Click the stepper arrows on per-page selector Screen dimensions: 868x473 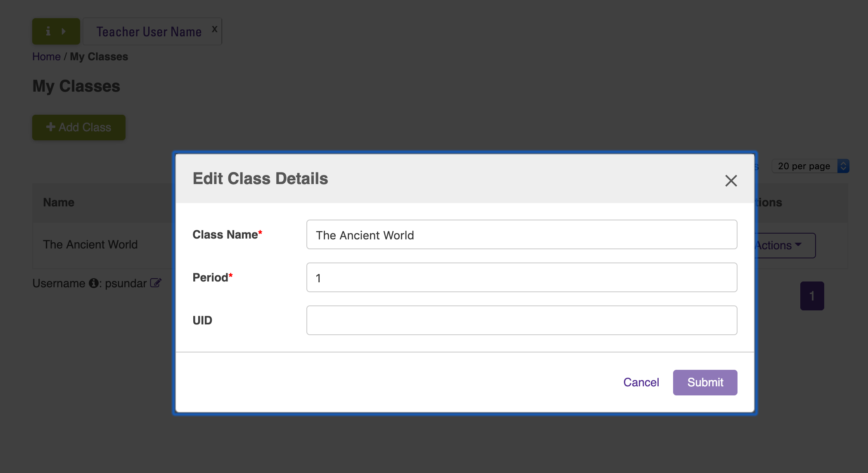point(844,166)
